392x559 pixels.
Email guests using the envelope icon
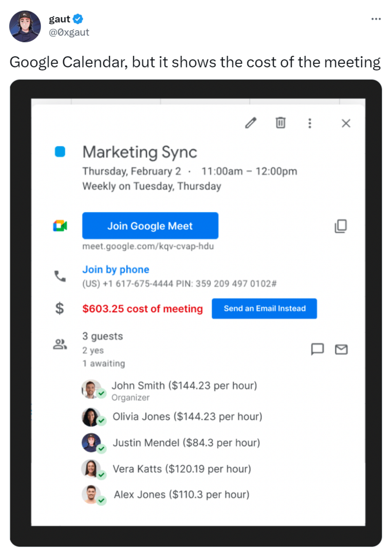point(342,349)
